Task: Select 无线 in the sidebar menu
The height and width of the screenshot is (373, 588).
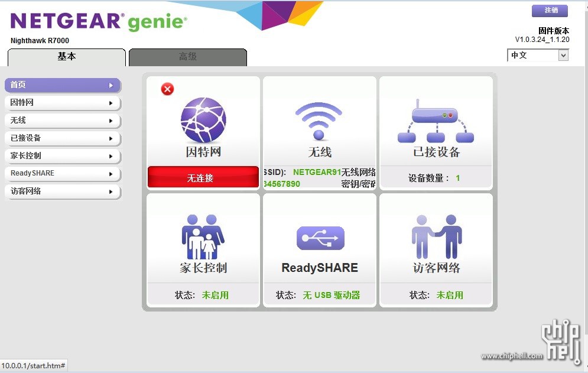Action: pos(63,121)
